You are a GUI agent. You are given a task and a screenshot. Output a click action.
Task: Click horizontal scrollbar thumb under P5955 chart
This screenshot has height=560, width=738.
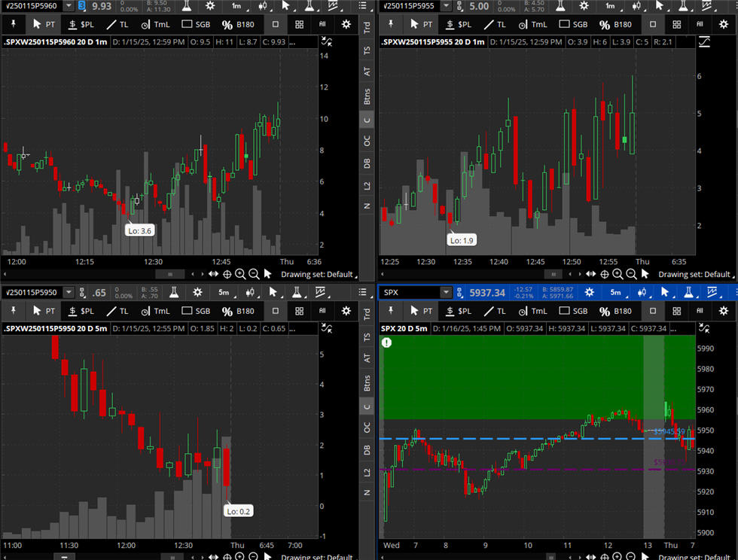coord(553,274)
